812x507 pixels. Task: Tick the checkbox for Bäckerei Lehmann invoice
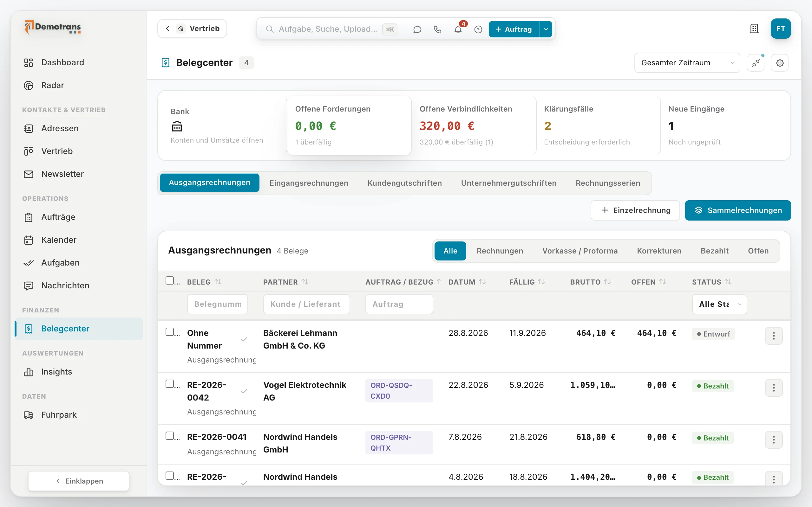(x=170, y=332)
